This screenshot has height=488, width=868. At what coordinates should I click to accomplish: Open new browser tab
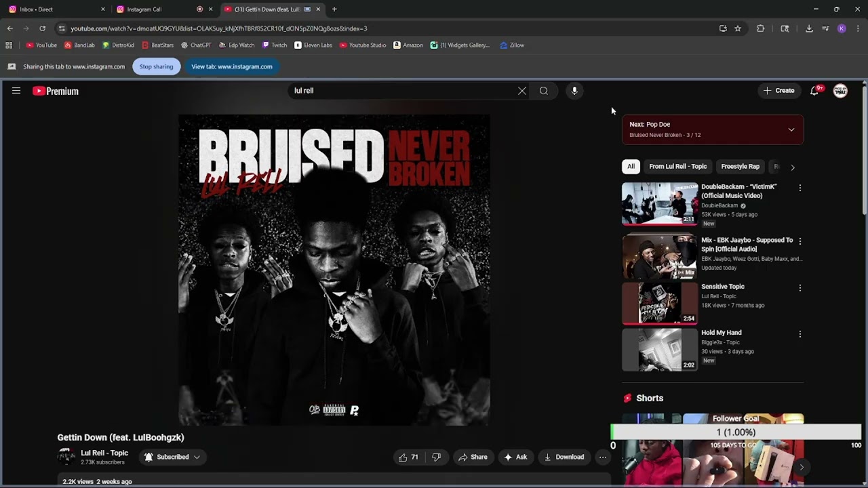[x=334, y=9]
